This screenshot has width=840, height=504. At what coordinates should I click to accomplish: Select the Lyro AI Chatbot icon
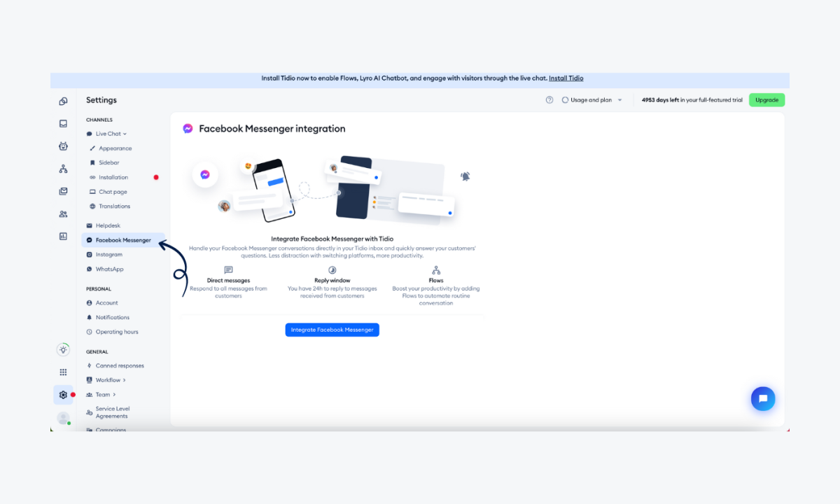[63, 146]
